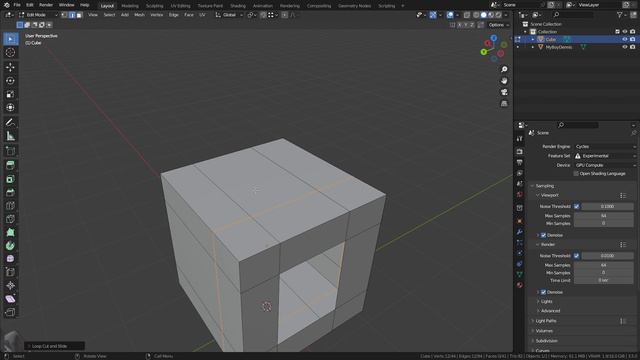Hide the Cube object in viewport

coord(624,39)
